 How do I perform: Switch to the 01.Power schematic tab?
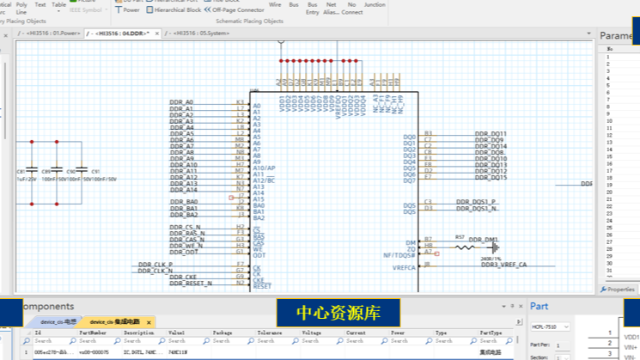50,33
